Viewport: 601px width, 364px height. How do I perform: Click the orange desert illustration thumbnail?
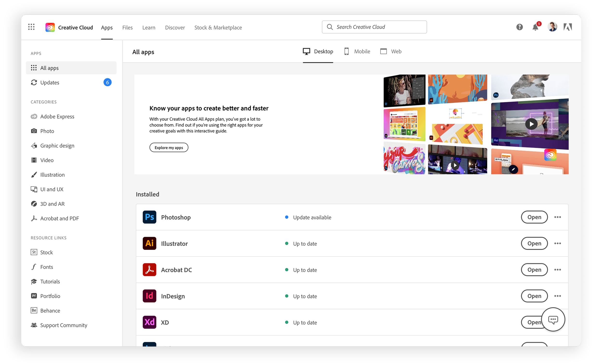coord(457,89)
